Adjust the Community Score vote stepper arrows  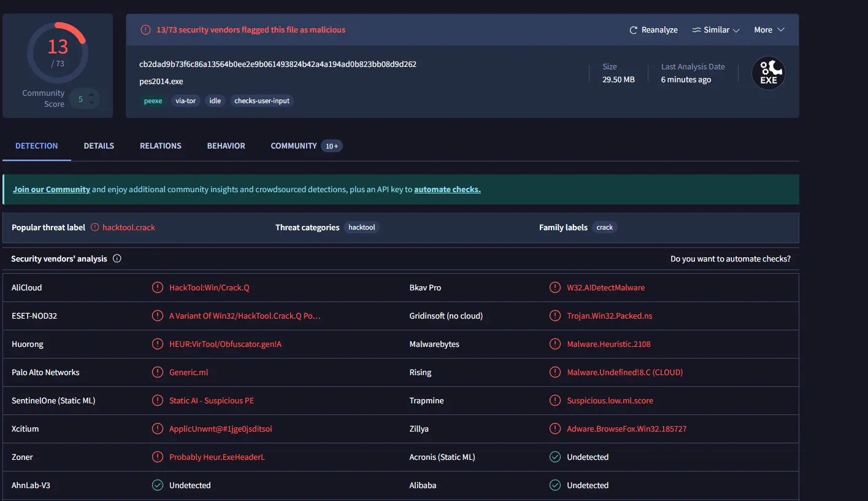coord(91,99)
